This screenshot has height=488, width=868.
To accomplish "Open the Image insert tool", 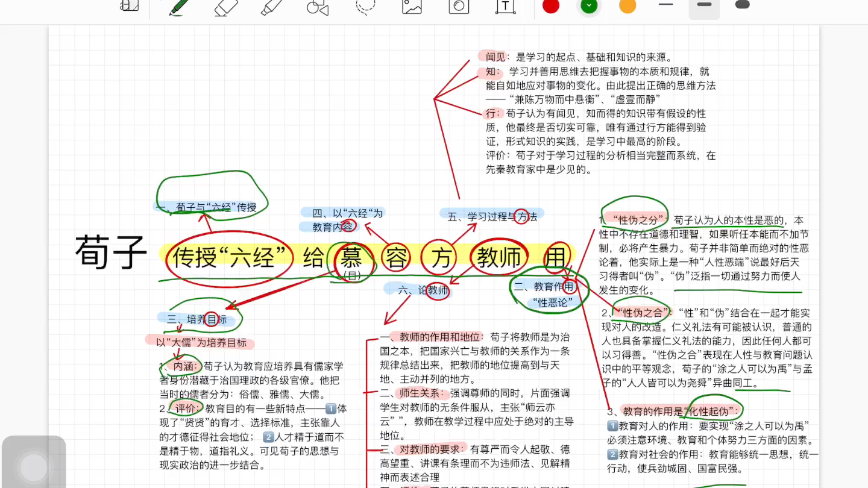I will (x=412, y=7).
